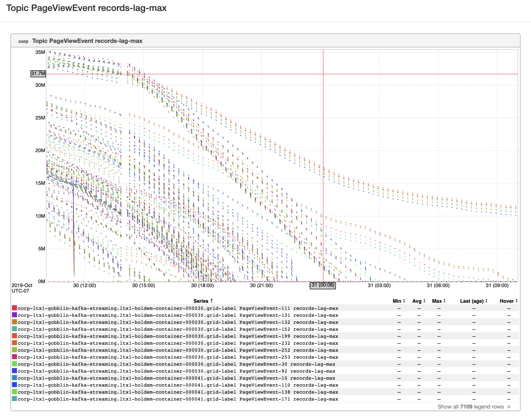Viewport: 531px width, 420px height.
Task: Sort legend by Max column arrows
Action: [x=444, y=301]
